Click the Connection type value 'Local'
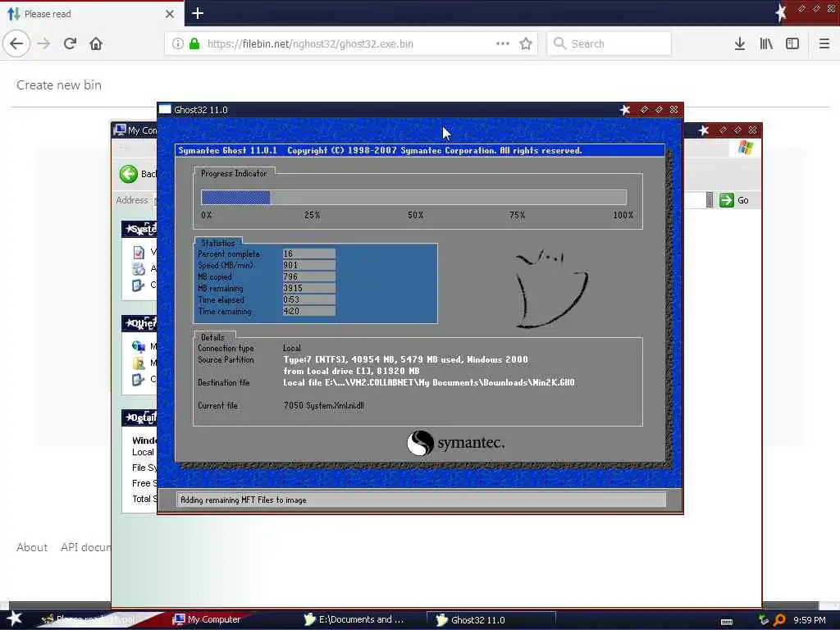The width and height of the screenshot is (840, 630). coord(292,348)
